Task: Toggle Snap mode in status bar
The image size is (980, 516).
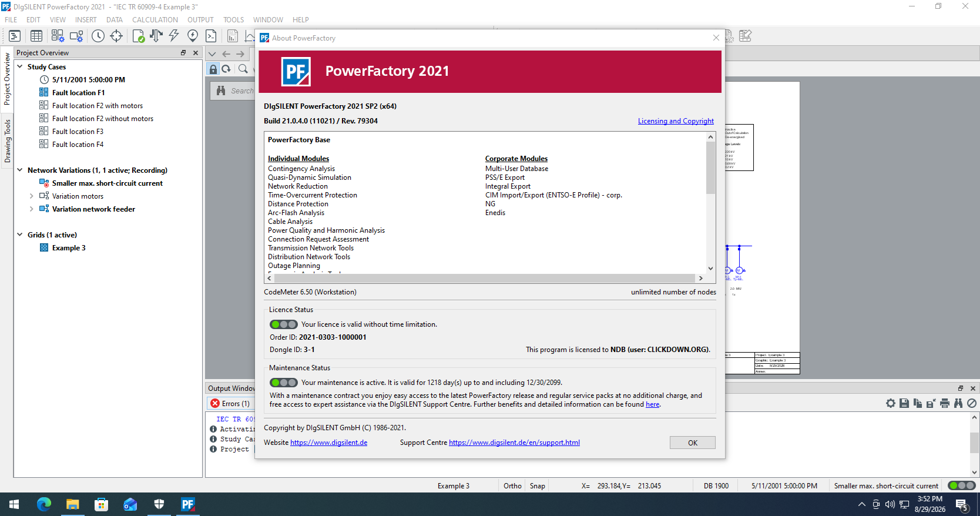Action: 537,485
